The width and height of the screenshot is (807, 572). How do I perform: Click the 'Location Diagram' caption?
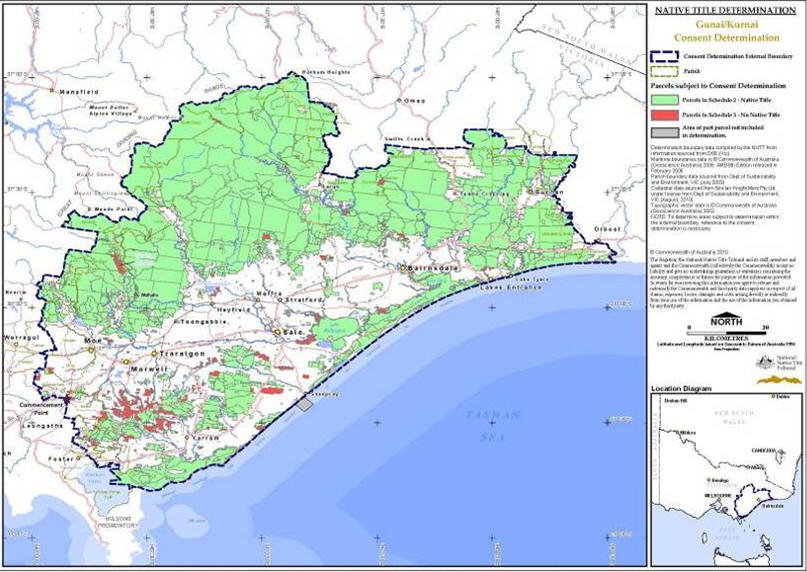coord(681,389)
